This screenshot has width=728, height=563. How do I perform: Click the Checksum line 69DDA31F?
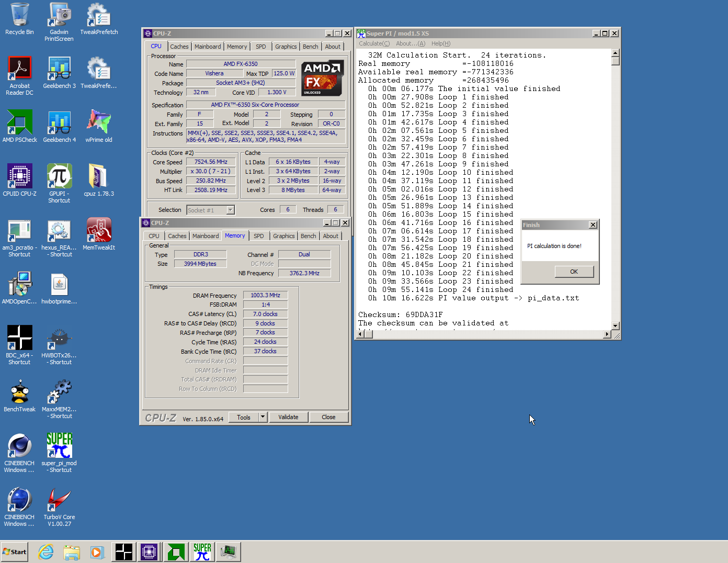coord(400,314)
